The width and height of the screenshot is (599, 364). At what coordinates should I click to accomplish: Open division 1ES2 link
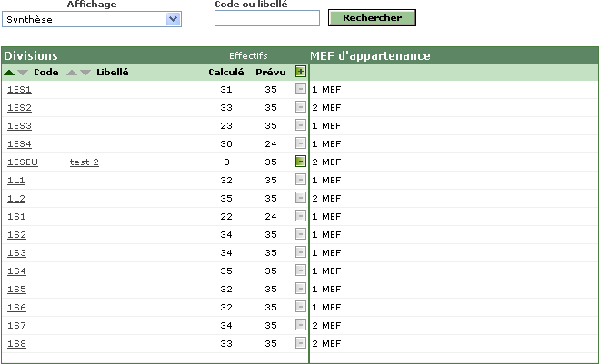click(19, 108)
